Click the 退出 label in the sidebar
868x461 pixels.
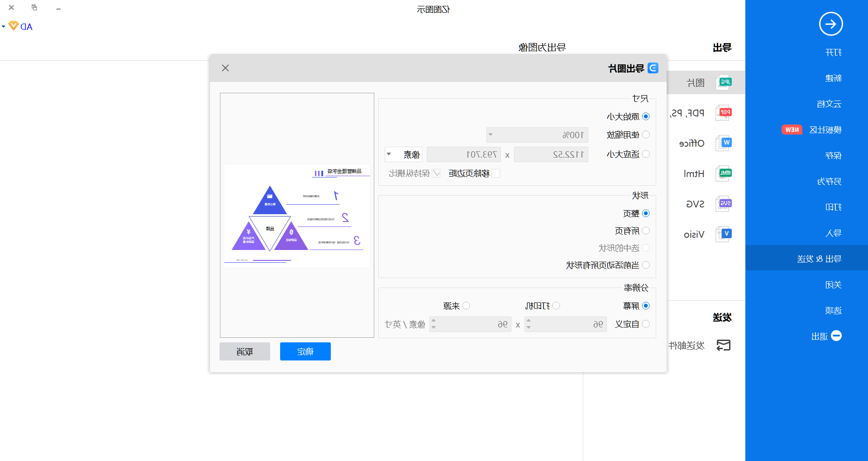click(x=820, y=336)
